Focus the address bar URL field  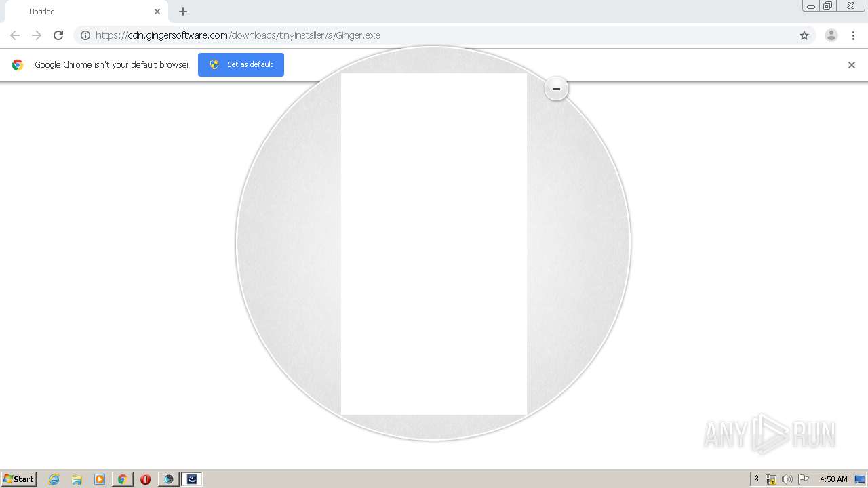point(444,35)
